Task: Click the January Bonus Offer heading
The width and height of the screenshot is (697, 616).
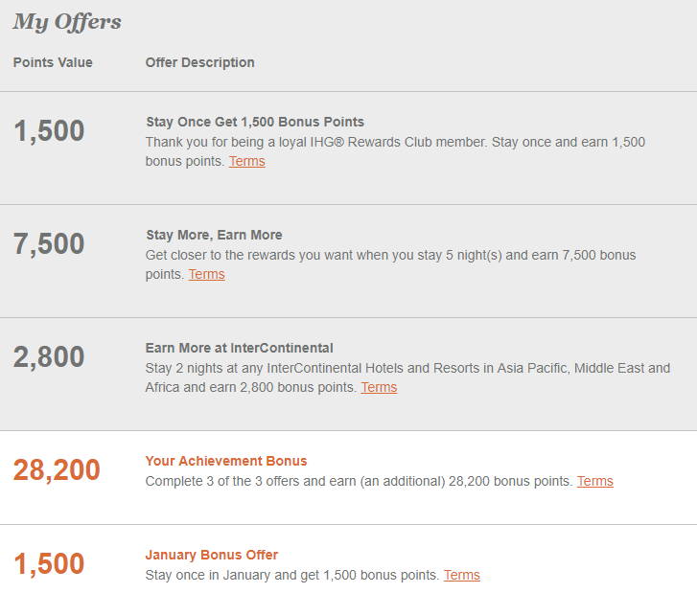Action: click(x=212, y=555)
